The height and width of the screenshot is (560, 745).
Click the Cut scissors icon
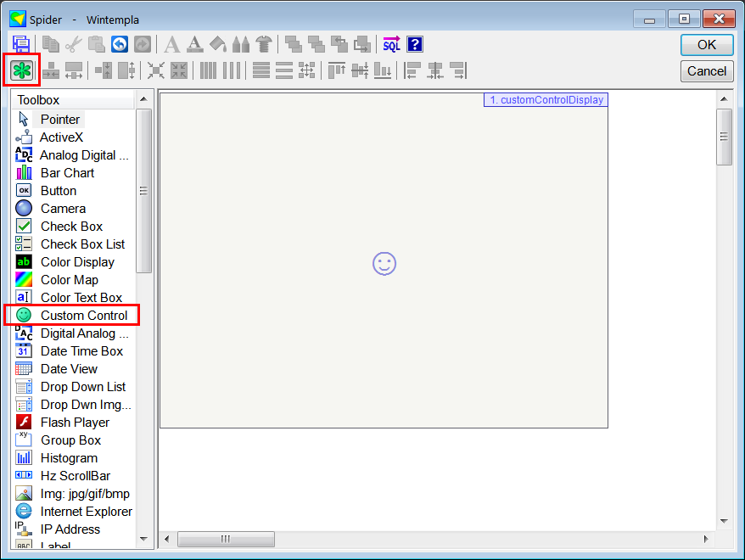tap(73, 45)
